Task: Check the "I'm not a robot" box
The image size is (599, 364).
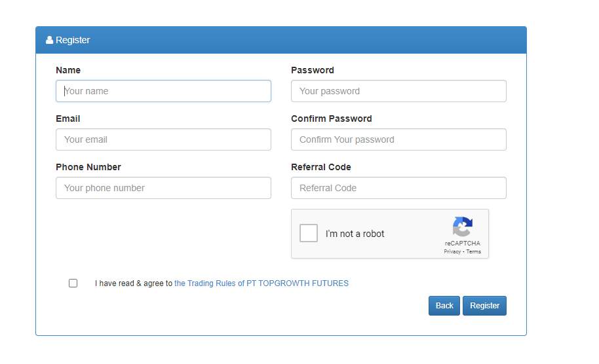Action: pos(309,233)
